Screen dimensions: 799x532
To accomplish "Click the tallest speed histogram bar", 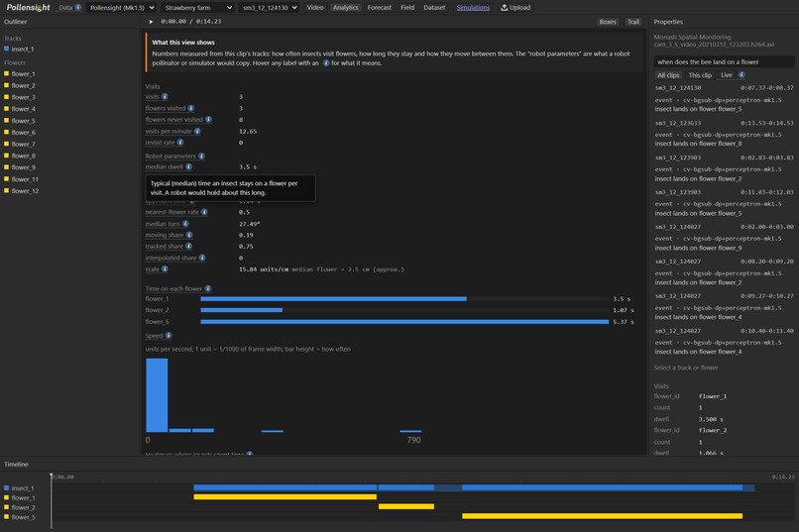I will coord(157,395).
